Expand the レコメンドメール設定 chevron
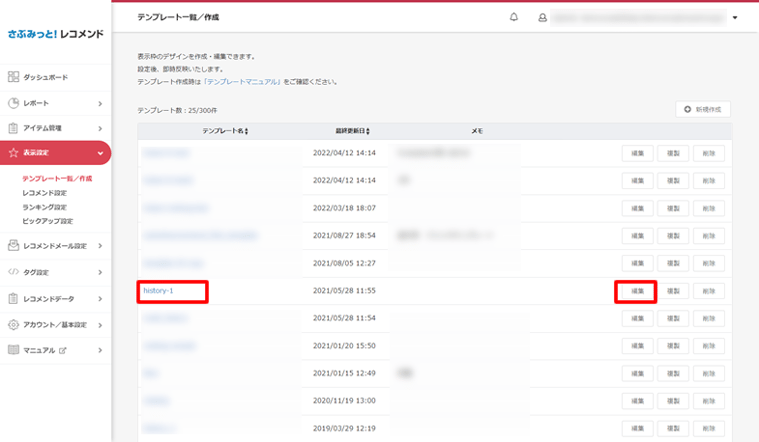The image size is (759, 442). point(100,246)
